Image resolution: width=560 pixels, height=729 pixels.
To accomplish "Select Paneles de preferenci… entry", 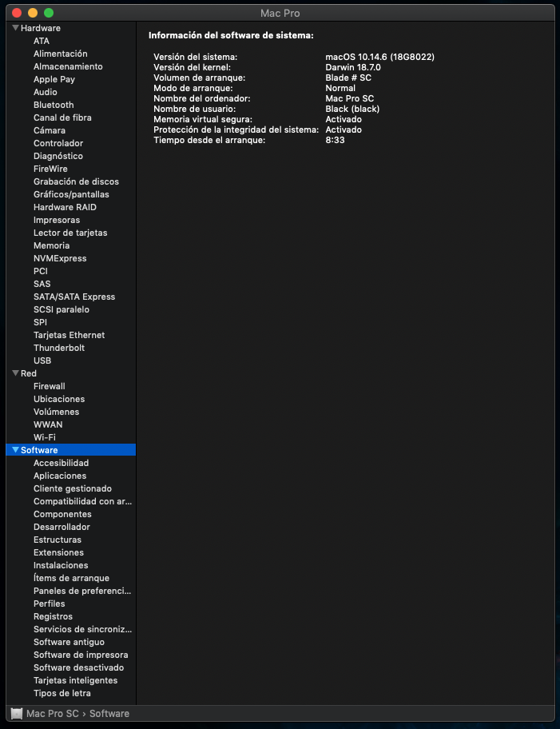I will [x=82, y=591].
